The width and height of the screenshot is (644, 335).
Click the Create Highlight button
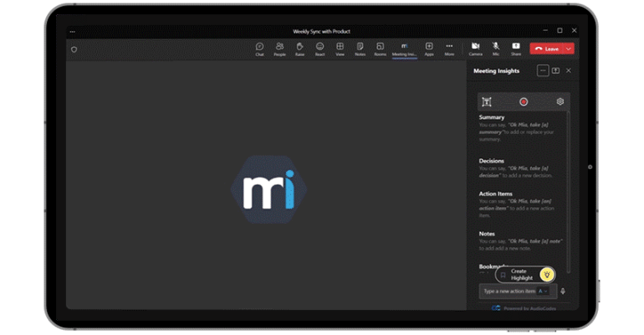[525, 275]
